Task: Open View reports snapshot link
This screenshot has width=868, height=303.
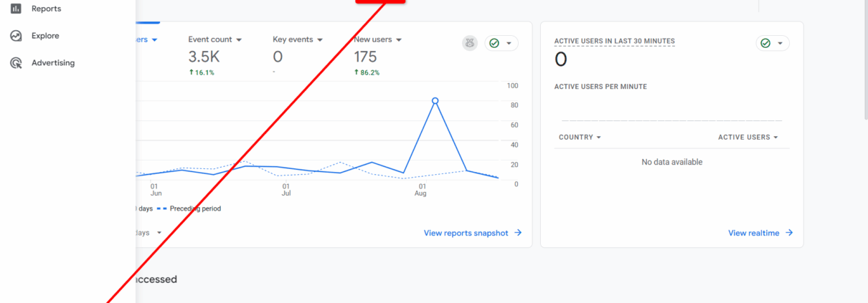Action: pyautogui.click(x=473, y=233)
